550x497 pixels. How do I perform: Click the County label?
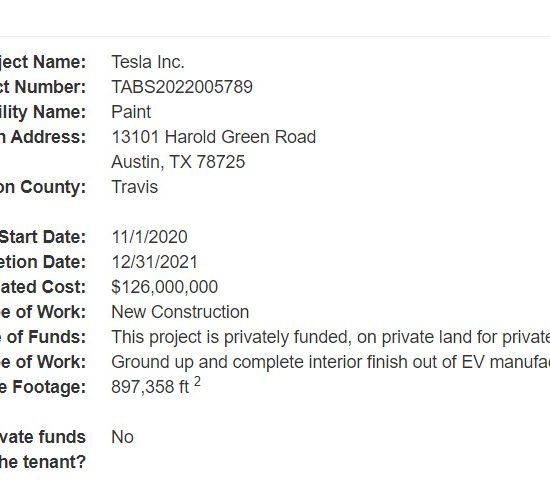click(x=43, y=187)
